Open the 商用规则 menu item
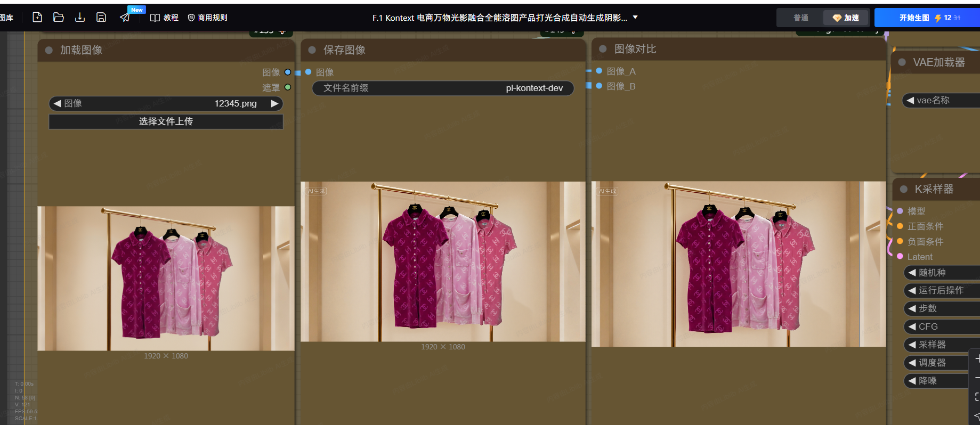980x425 pixels. [x=208, y=18]
